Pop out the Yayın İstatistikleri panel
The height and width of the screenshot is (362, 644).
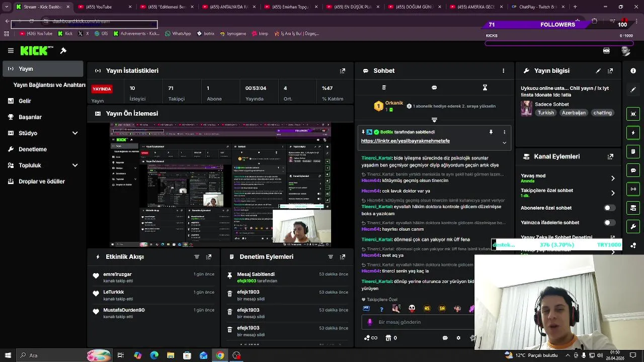point(343,71)
